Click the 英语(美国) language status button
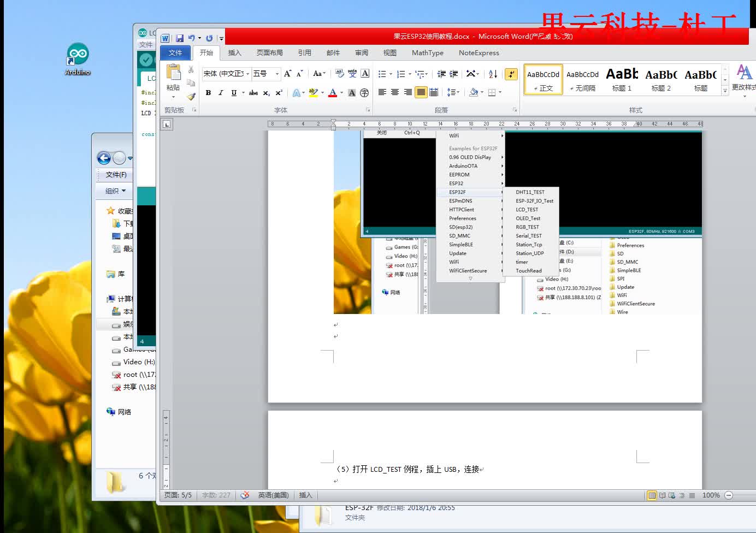Viewport: 756px width, 533px height. tap(273, 495)
